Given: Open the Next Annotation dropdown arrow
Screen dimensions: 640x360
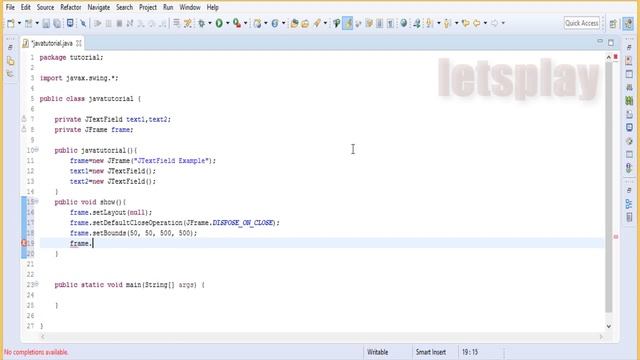Looking at the screenshot, I should (x=438, y=23).
